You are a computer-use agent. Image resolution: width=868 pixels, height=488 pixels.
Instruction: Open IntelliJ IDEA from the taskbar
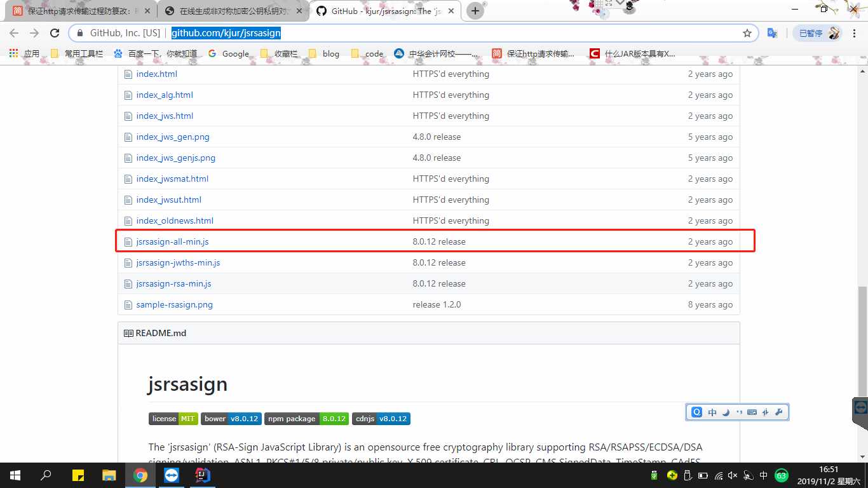[202, 475]
